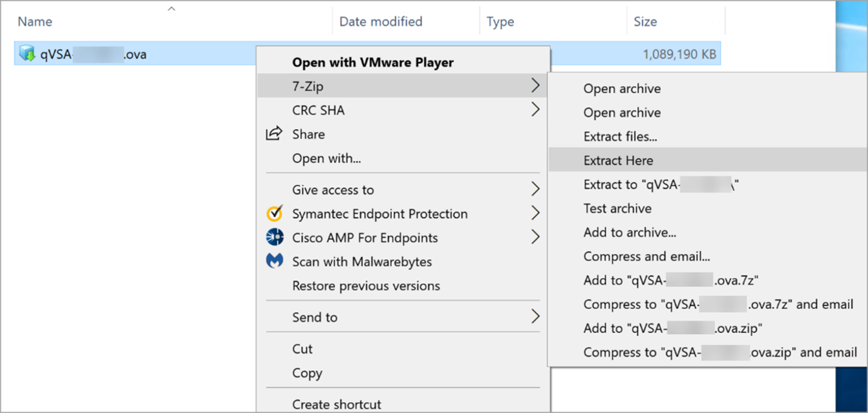Click Add to archive... option
The image size is (868, 413).
[x=629, y=232]
